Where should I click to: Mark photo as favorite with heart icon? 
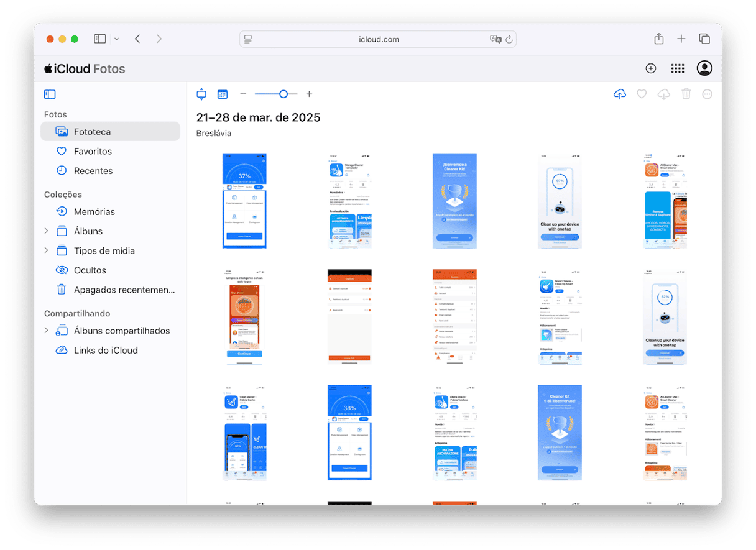[642, 94]
